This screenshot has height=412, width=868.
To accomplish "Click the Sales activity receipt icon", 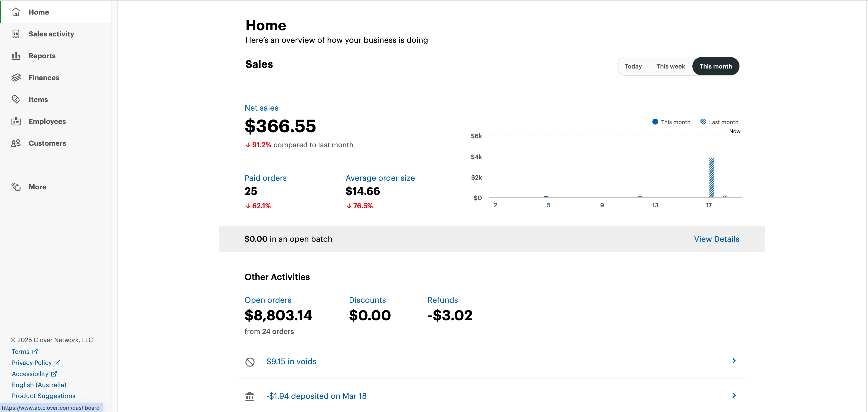I will point(16,34).
